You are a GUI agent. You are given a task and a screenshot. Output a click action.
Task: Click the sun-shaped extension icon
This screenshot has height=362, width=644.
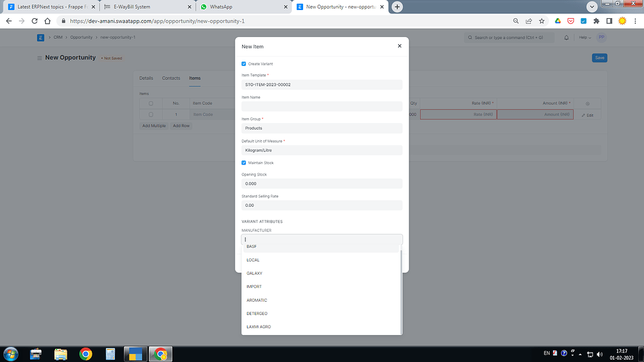pos(622,21)
